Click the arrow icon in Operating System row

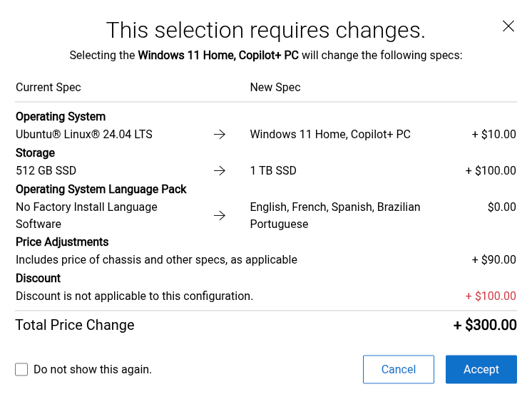click(220, 135)
